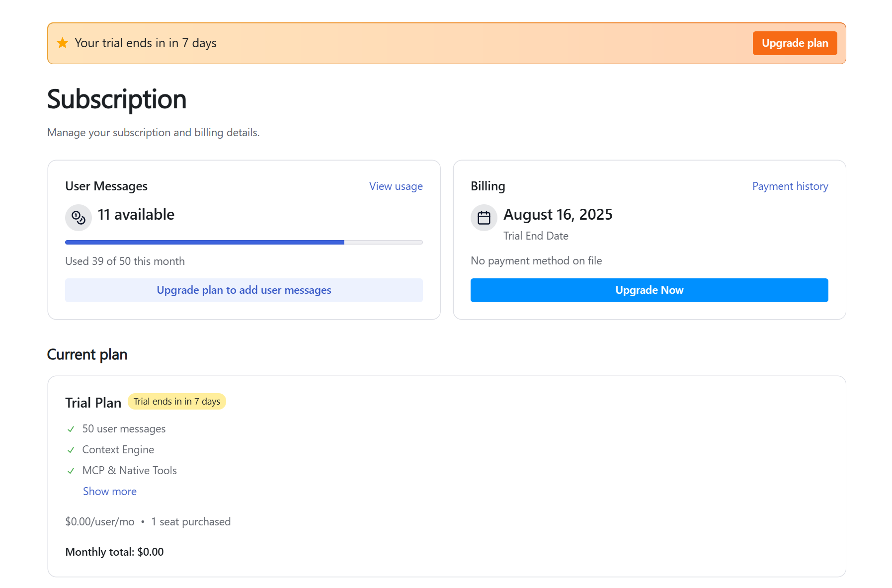892x588 pixels.
Task: Click the user messages usage progress bar
Action: click(244, 243)
